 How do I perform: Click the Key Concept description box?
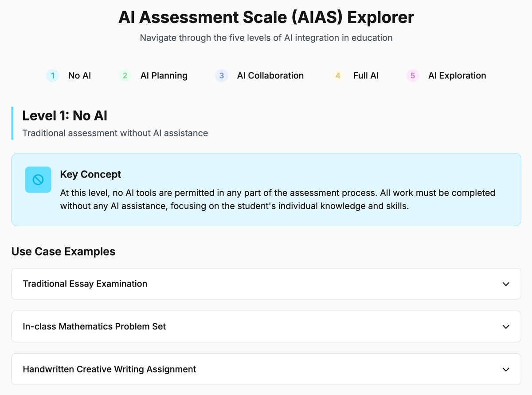(278, 199)
